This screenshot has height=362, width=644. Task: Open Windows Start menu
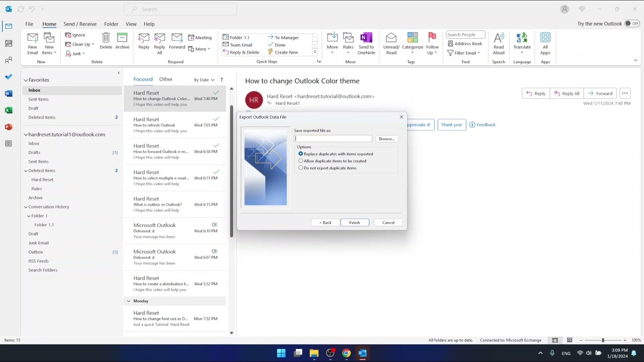tap(281, 353)
